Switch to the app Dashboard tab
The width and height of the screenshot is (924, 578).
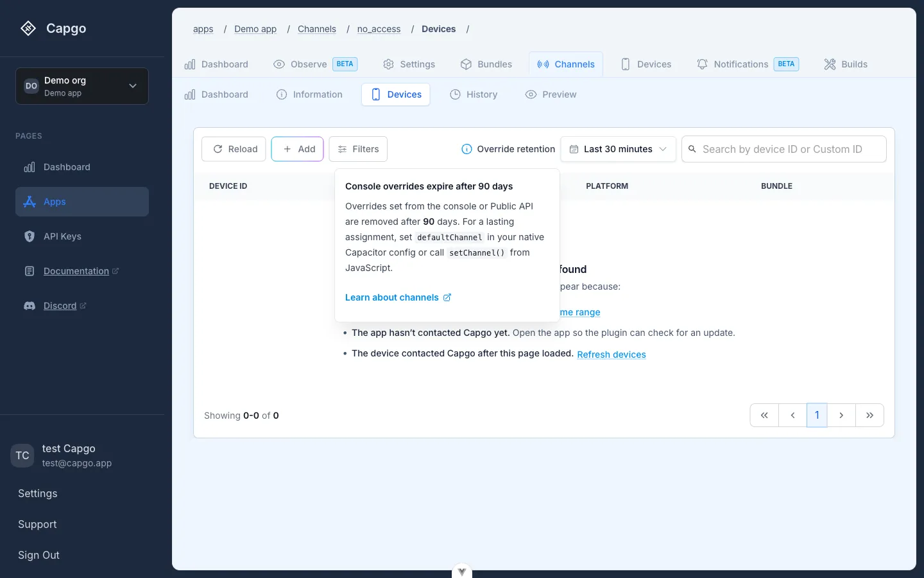pos(216,64)
